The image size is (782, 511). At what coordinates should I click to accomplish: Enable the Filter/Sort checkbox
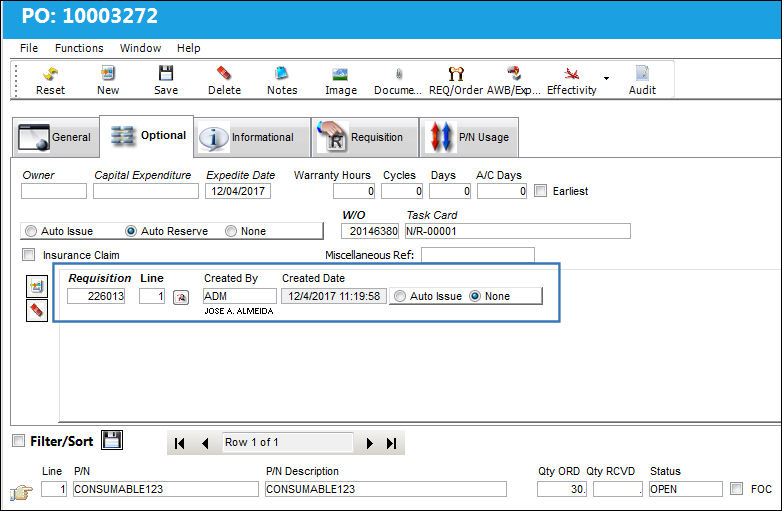18,441
